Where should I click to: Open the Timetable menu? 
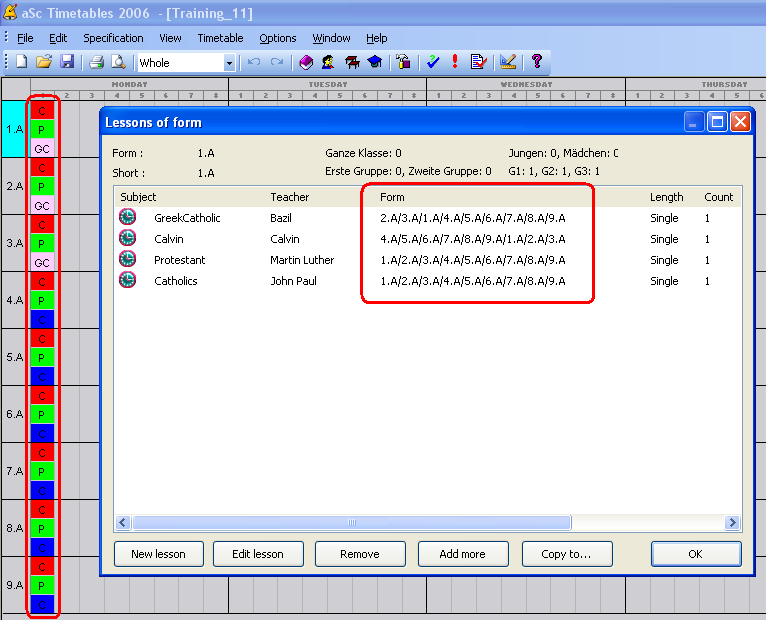coord(220,38)
